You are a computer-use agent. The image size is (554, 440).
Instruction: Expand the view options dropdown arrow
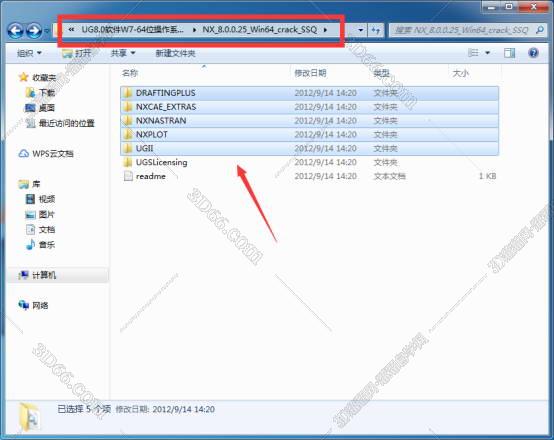(488, 53)
